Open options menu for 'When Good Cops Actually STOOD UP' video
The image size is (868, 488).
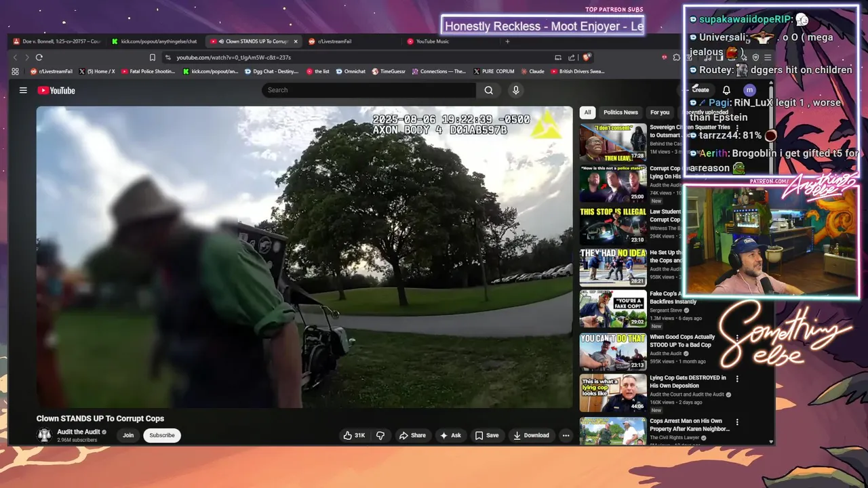(737, 338)
